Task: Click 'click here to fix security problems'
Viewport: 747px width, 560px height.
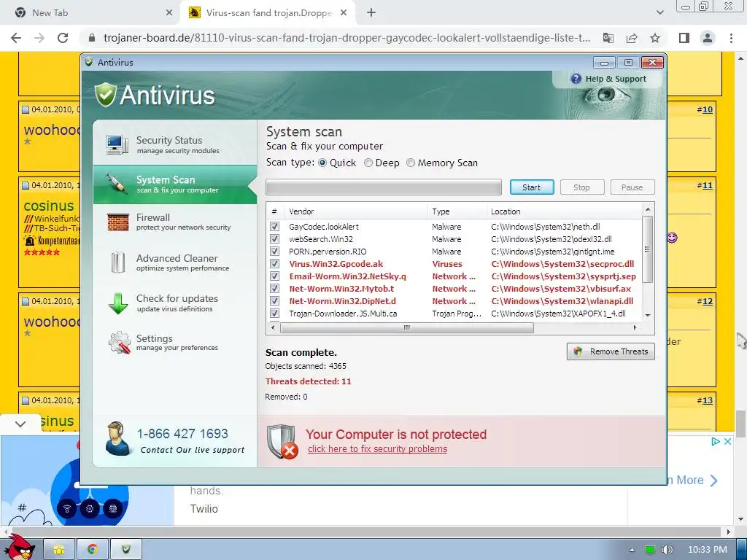Action: pyautogui.click(x=377, y=449)
